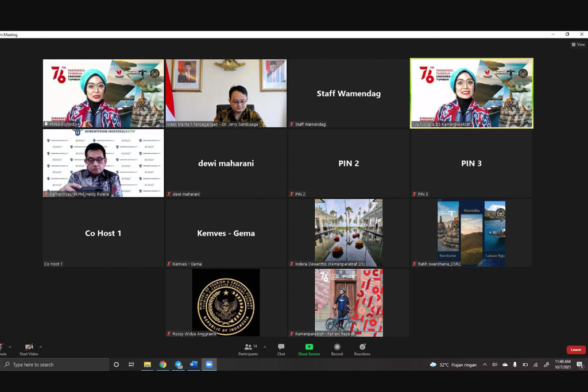Open the Windows Task View
The width and height of the screenshot is (588, 392).
[x=131, y=364]
